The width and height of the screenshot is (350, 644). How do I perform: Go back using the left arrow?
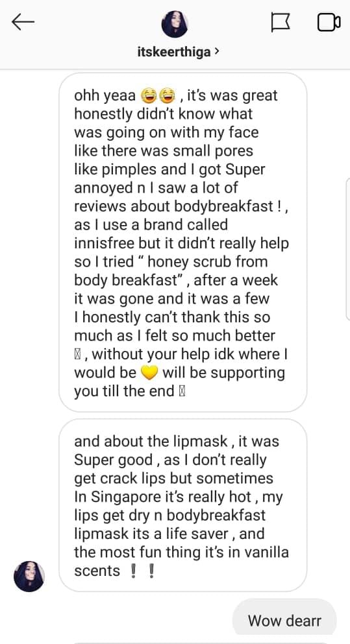[x=23, y=22]
